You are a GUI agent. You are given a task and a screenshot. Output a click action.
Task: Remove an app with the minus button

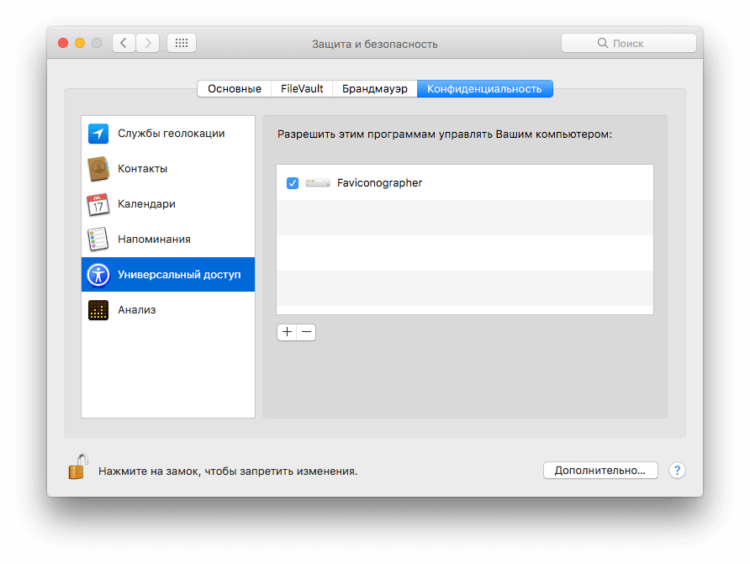coord(306,332)
